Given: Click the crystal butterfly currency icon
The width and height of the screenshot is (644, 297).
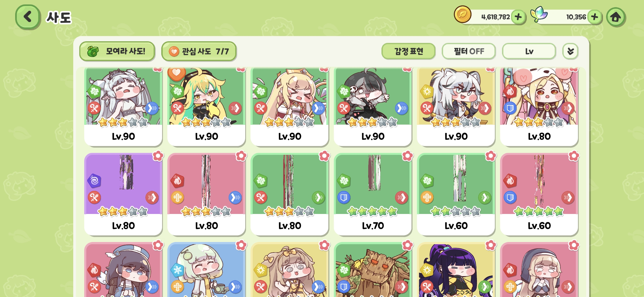Looking at the screenshot, I should point(539,14).
